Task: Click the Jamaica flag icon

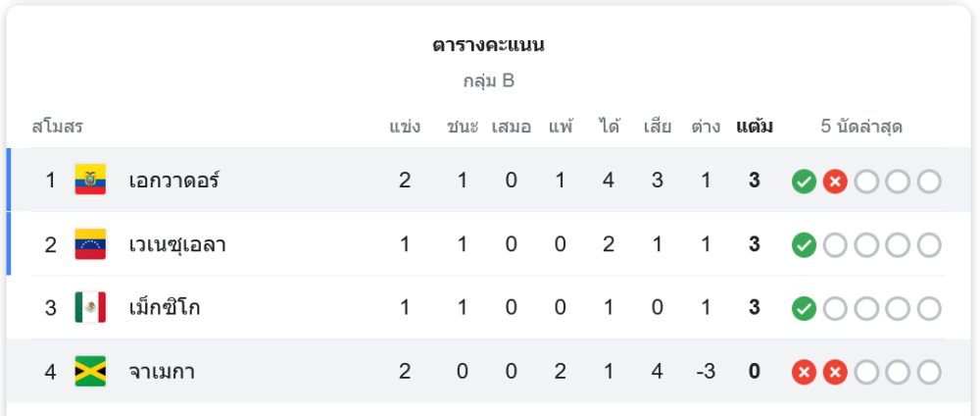Action: (x=90, y=372)
